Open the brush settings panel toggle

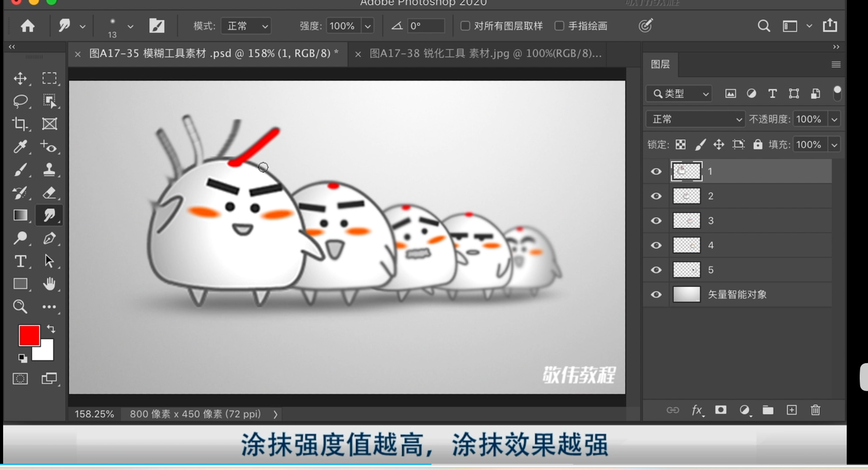(157, 25)
